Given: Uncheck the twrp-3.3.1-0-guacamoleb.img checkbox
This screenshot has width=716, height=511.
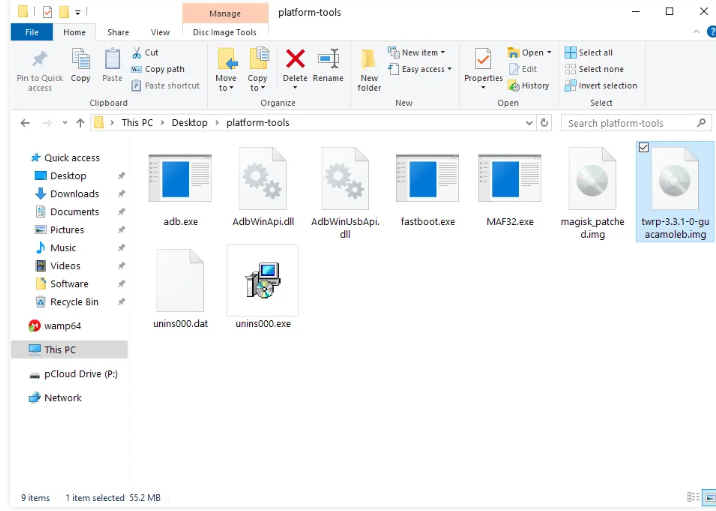Looking at the screenshot, I should click(x=644, y=147).
